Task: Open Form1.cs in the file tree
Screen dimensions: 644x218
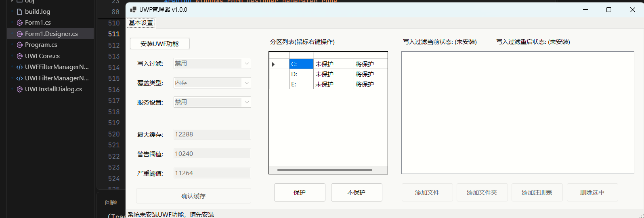Action: pos(38,23)
